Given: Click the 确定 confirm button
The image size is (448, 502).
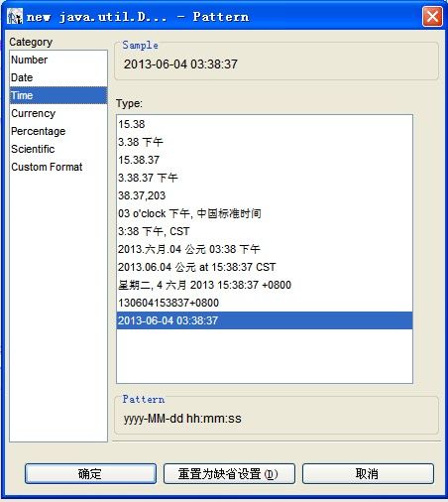Looking at the screenshot, I should click(90, 474).
